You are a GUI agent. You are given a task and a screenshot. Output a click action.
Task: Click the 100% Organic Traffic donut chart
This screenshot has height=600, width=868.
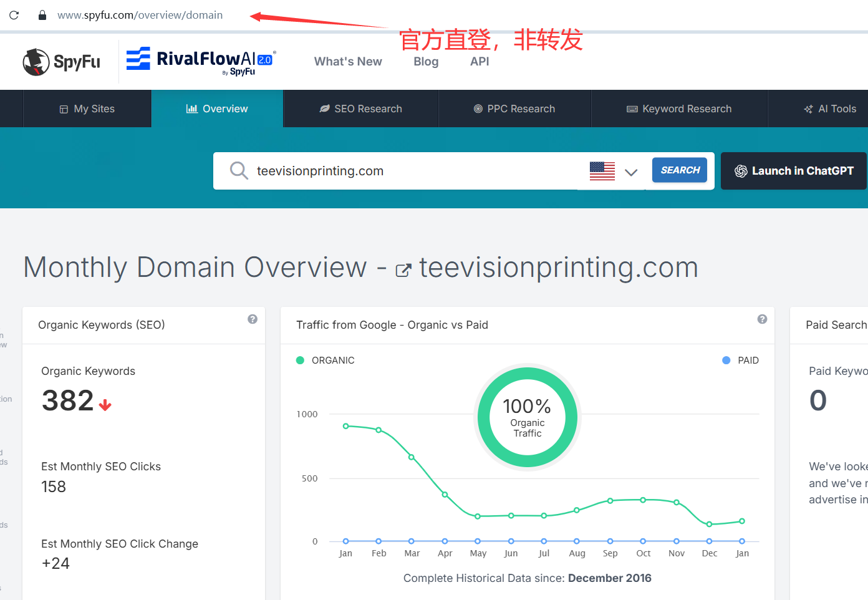pyautogui.click(x=528, y=417)
